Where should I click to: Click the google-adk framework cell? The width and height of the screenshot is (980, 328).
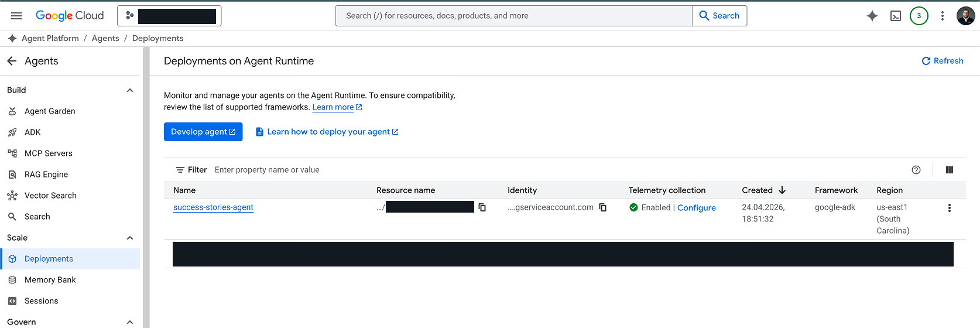click(x=835, y=207)
